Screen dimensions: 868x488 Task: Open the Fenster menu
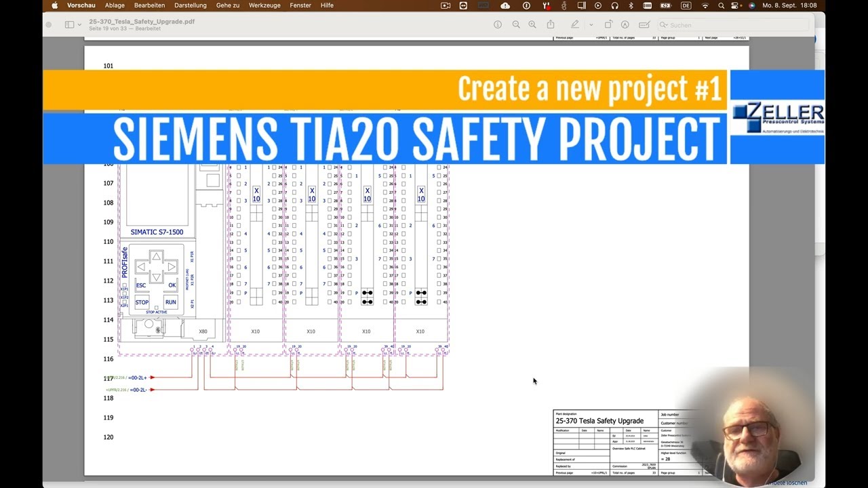click(x=300, y=5)
